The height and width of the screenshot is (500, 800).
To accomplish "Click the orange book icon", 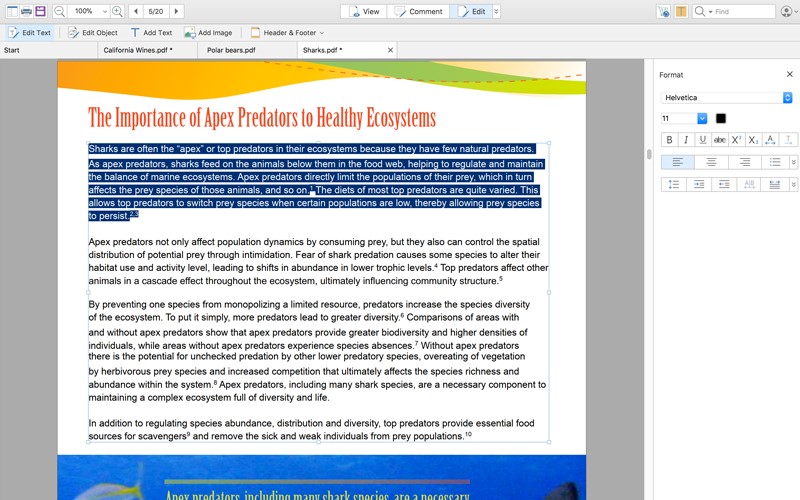I will coord(681,11).
